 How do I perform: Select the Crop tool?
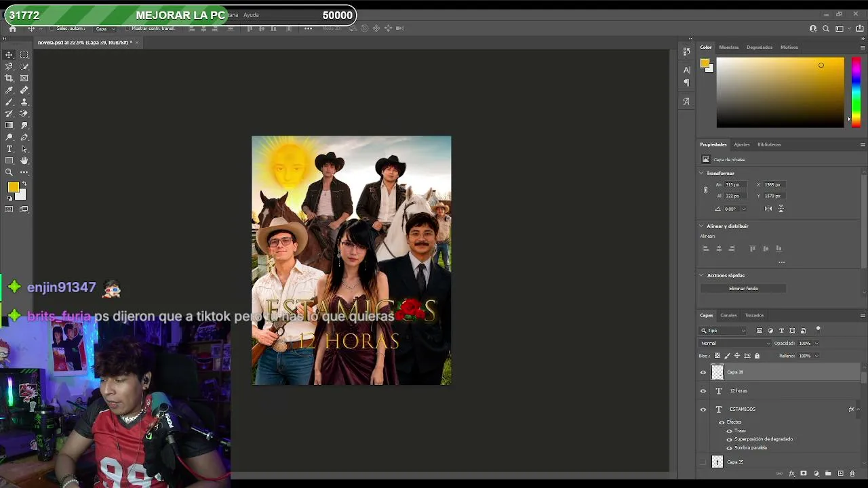point(9,78)
